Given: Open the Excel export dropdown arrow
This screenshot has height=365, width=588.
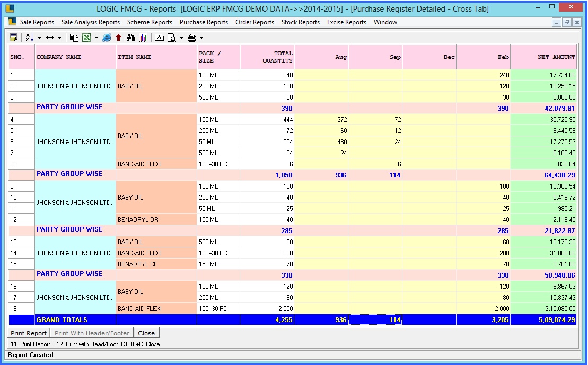Looking at the screenshot, I should 96,38.
